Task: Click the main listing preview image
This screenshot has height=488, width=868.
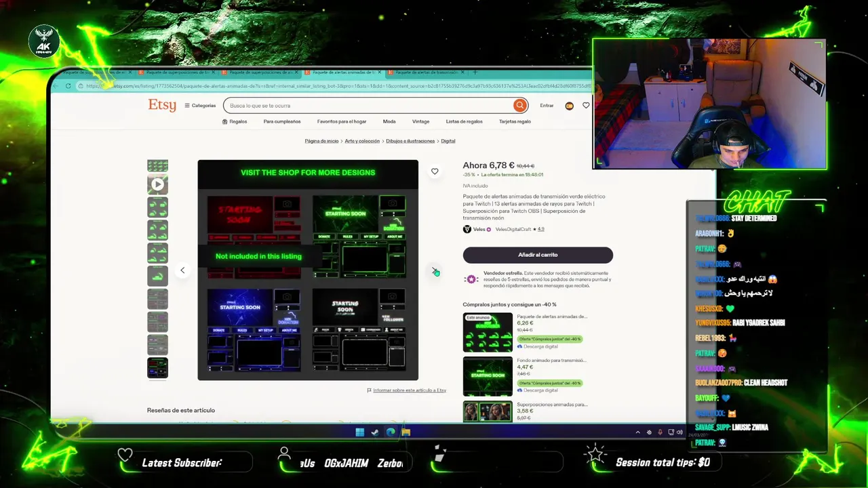Action: (308, 270)
